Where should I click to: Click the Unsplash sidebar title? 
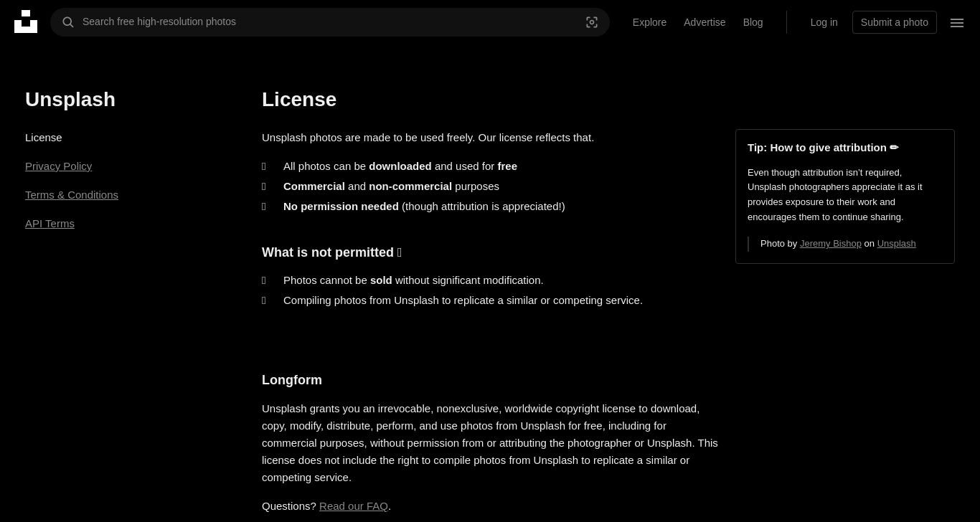tap(70, 100)
